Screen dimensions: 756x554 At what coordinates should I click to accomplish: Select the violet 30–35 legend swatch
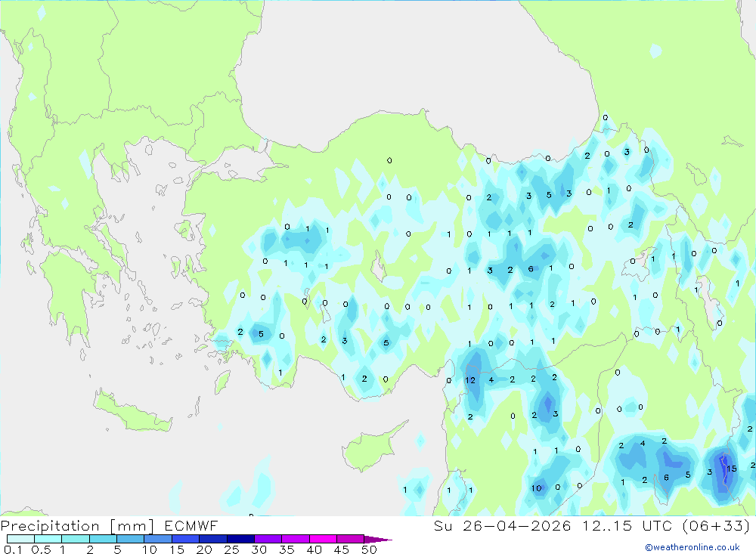pos(268,539)
